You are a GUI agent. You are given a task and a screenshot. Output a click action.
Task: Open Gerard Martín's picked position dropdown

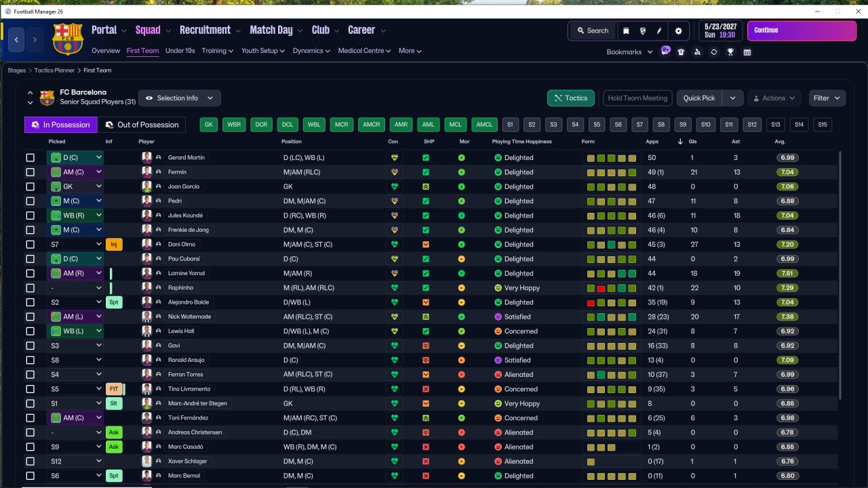[75, 158]
